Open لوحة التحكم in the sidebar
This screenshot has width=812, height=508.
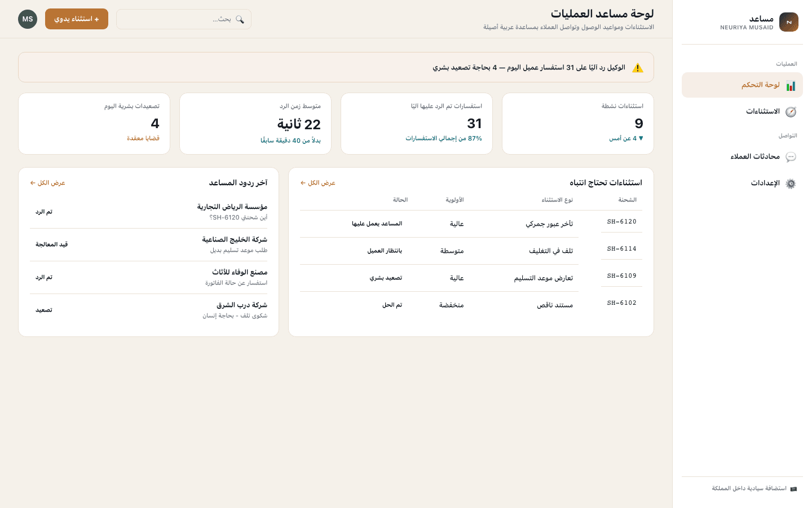point(742,85)
